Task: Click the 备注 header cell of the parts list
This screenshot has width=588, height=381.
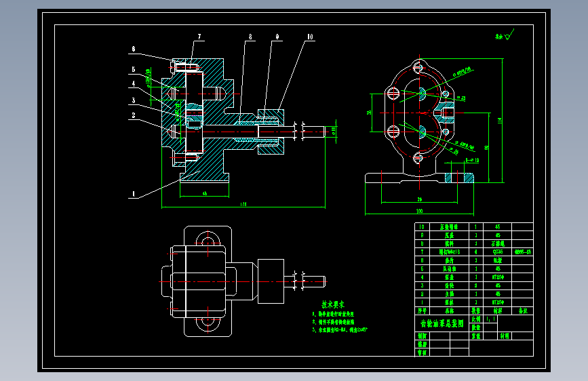Action: click(522, 311)
